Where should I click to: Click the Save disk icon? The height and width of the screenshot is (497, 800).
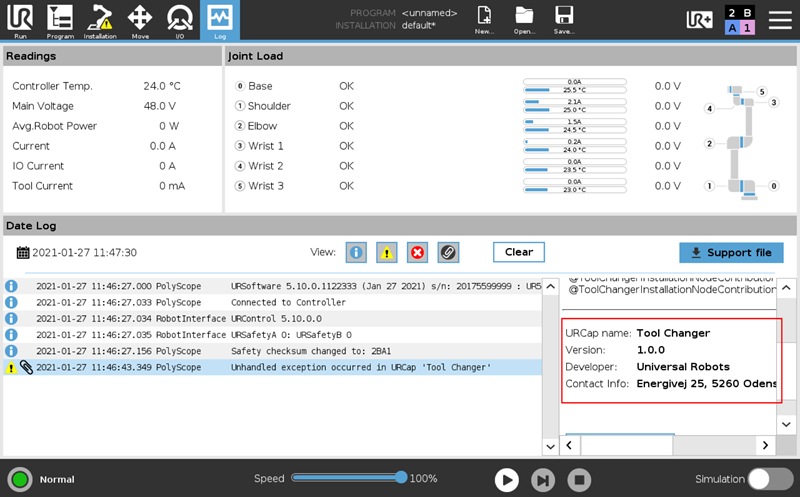point(564,19)
